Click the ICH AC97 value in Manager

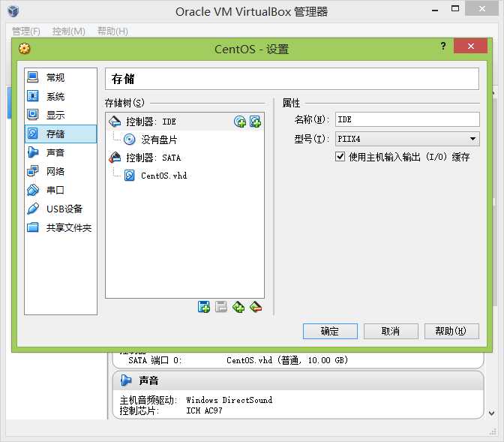click(204, 410)
